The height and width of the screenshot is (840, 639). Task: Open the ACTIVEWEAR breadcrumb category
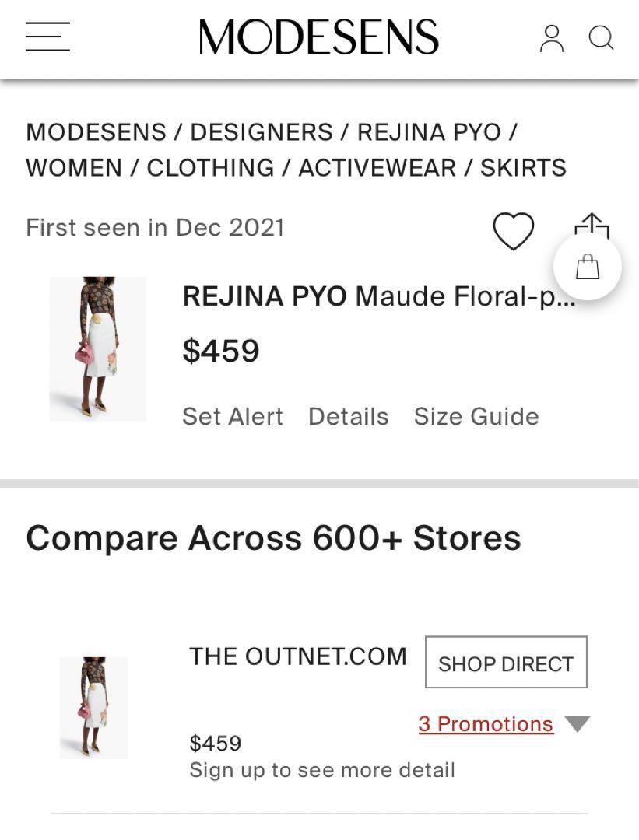tap(377, 168)
